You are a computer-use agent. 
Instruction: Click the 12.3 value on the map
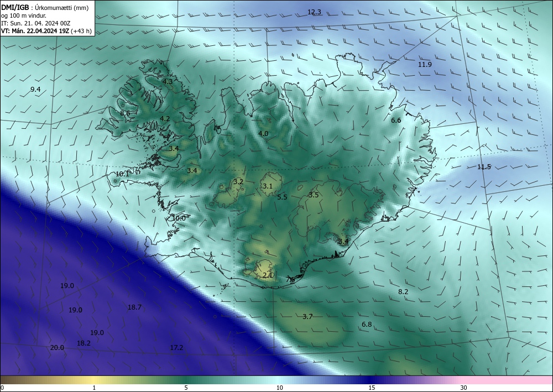314,12
